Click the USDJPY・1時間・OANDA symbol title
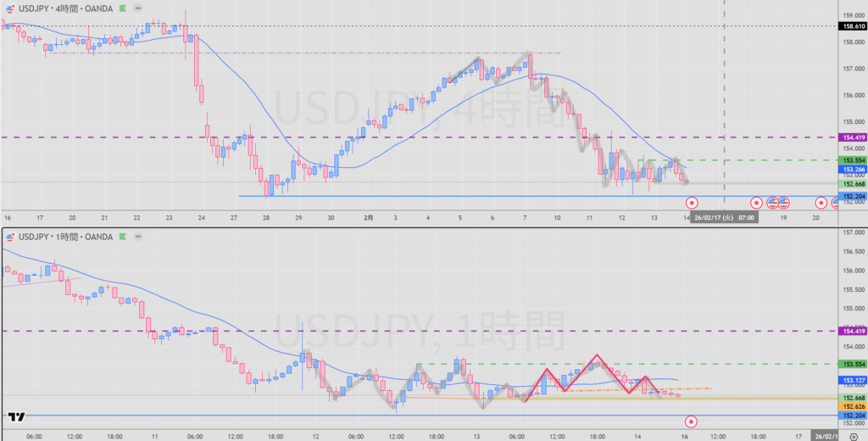The image size is (868, 441). point(66,237)
